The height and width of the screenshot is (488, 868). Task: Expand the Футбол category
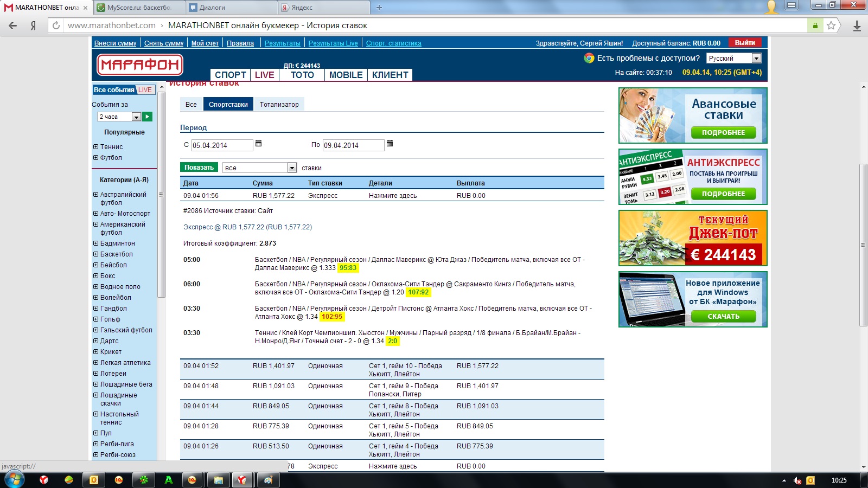coord(95,157)
